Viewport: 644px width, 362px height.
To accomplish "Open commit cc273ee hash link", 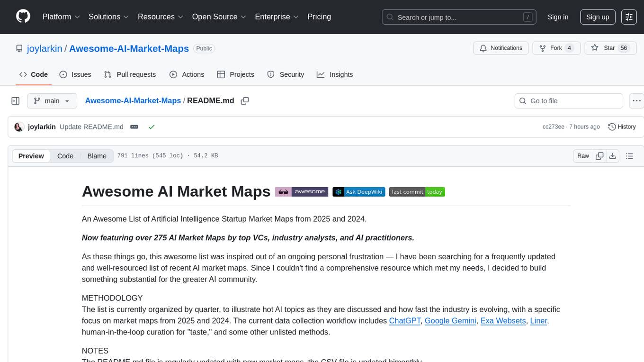I will coord(554,127).
